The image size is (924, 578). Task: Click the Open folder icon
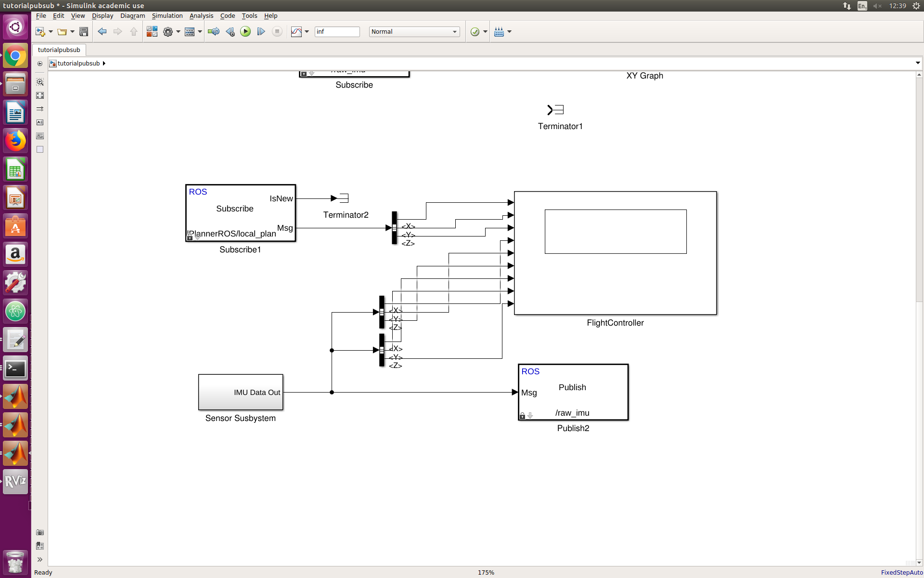point(62,32)
